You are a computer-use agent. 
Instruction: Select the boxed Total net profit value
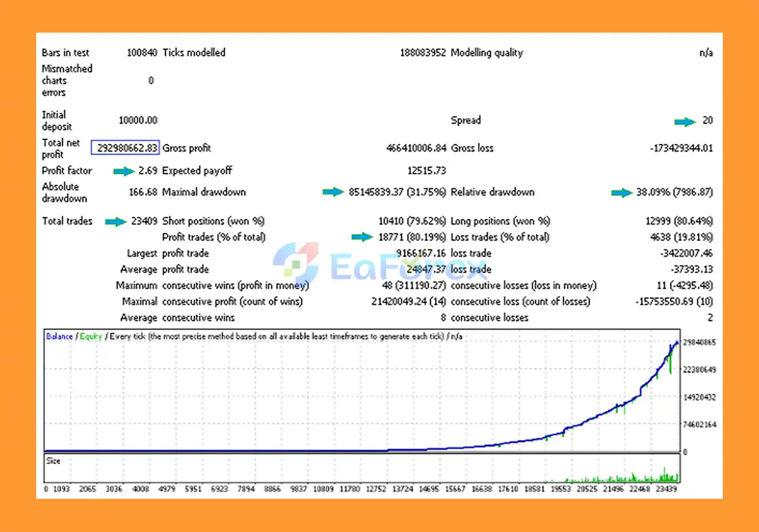pos(125,148)
